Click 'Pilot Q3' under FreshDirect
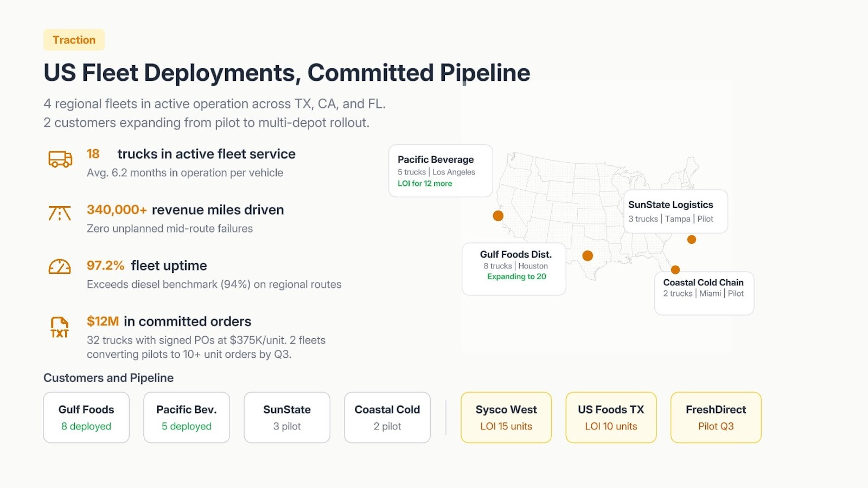Screen dimensions: 868x488 (716, 426)
